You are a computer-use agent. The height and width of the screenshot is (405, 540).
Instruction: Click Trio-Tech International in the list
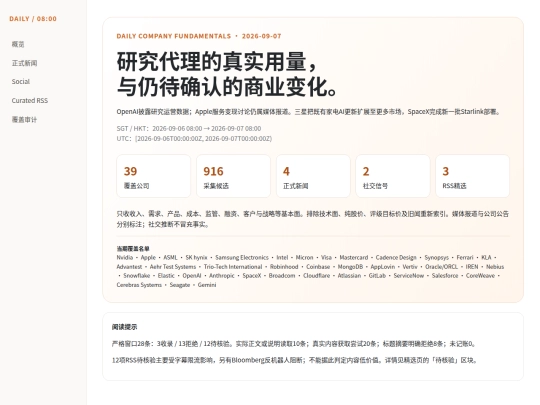pyautogui.click(x=233, y=267)
